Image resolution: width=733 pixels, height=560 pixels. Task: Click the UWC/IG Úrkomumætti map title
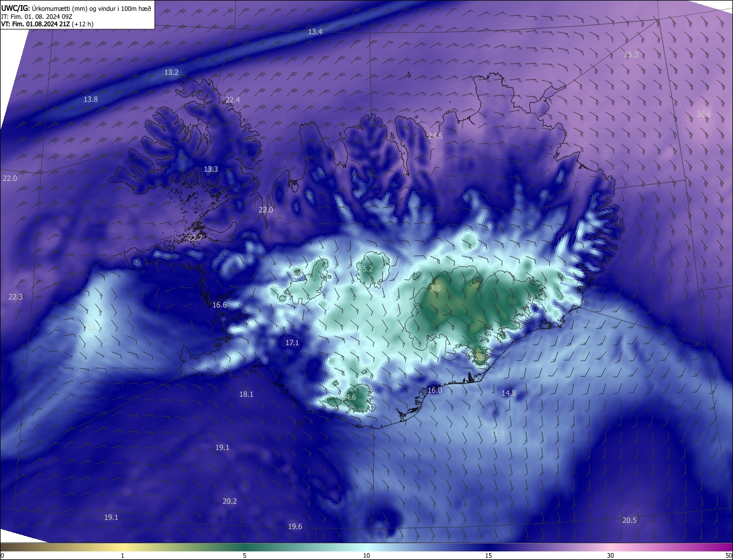pyautogui.click(x=76, y=8)
